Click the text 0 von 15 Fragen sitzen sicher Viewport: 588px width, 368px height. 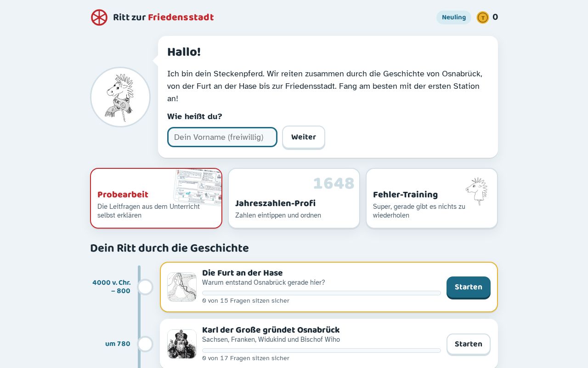(x=246, y=301)
